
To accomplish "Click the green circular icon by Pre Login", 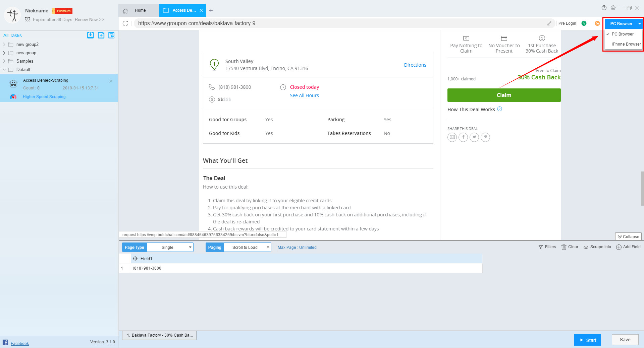I will tap(584, 23).
